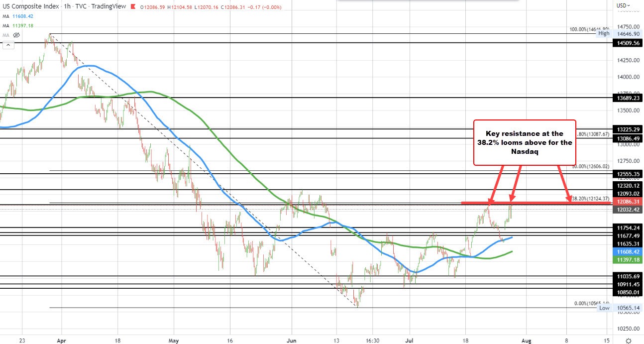Viewport: 644px width, 344px height.
Task: Click the 11035.69 price level label
Action: click(628, 276)
